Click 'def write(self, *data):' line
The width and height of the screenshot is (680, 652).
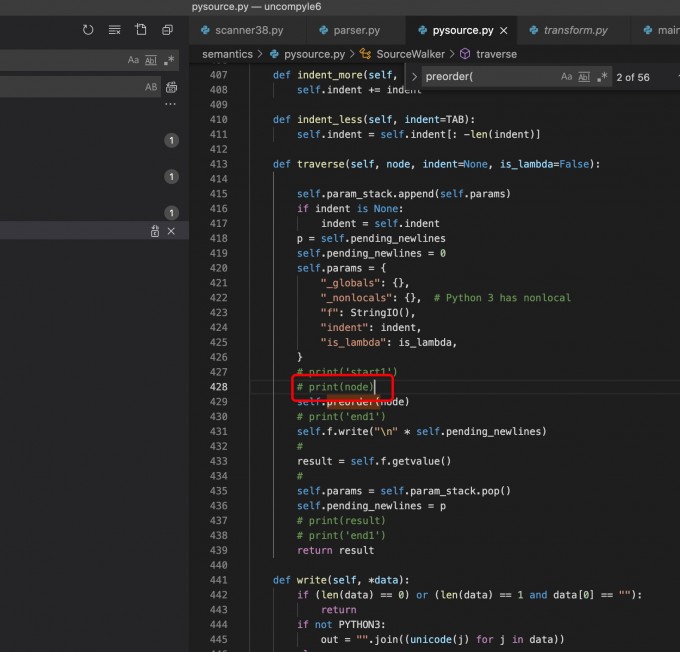(341, 580)
